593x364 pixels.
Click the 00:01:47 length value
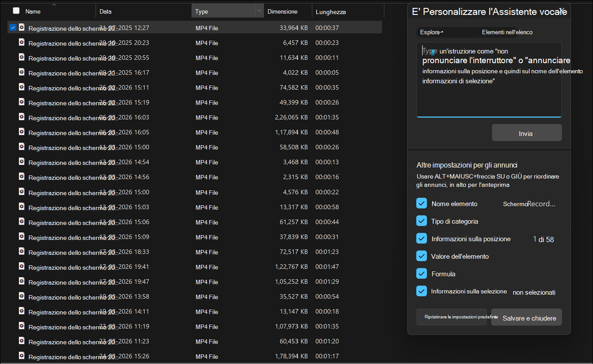click(x=327, y=267)
